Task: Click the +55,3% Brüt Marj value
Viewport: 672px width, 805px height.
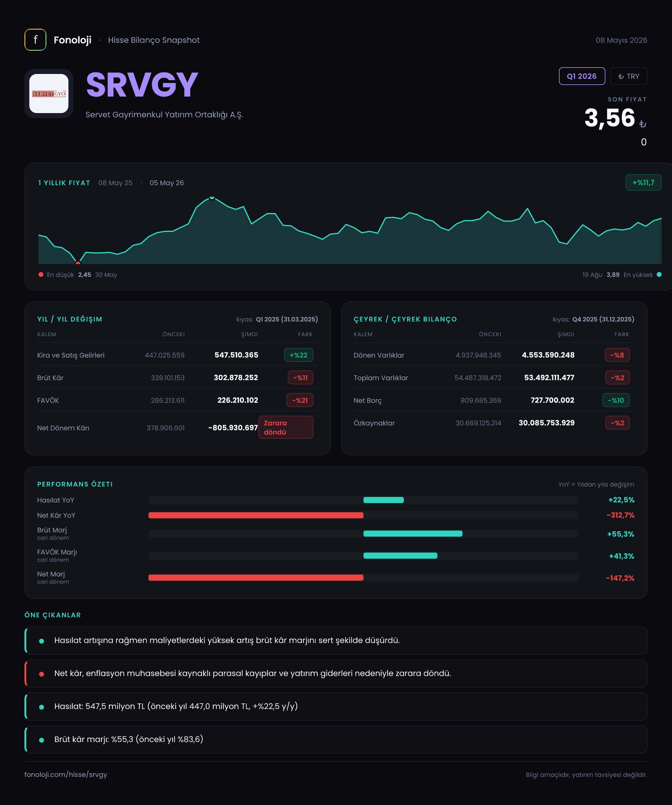Action: (x=621, y=534)
